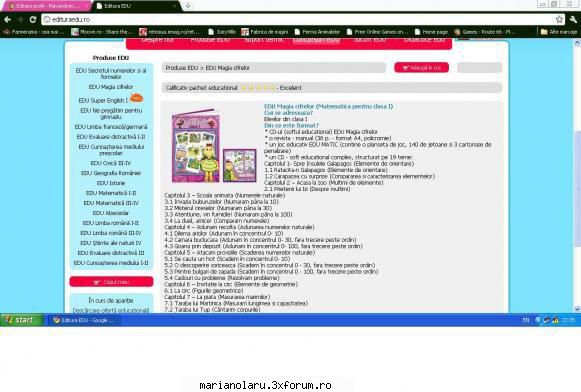The width and height of the screenshot is (581, 392).
Task: Open EDU Evaluare distractiva III product
Action: [x=111, y=253]
